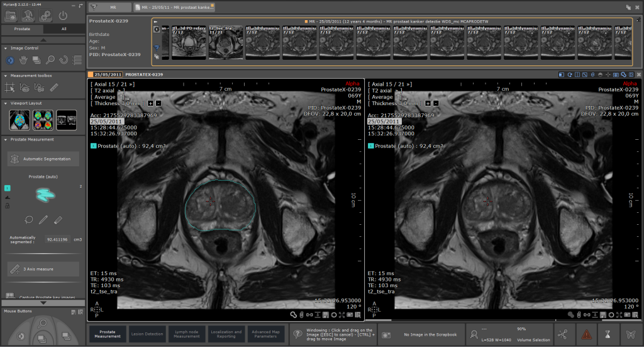Toggle the Prostate ROI visibility square

[x=8, y=188]
